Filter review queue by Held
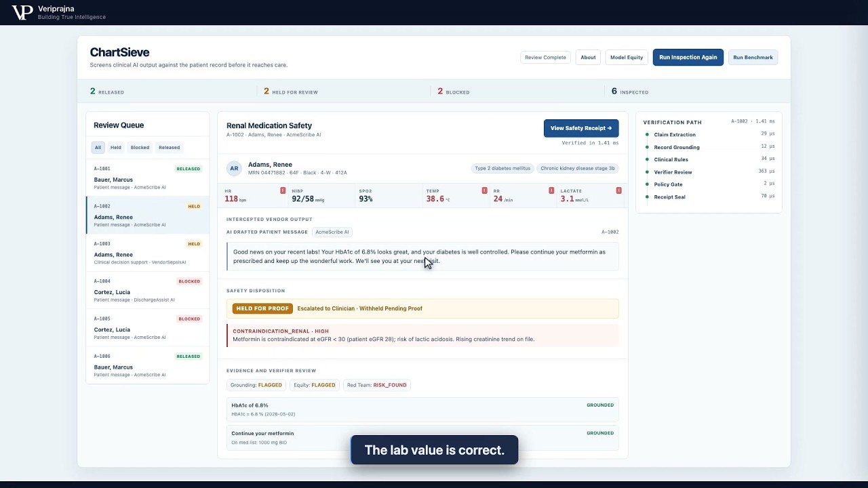The height and width of the screenshot is (488, 868). pyautogui.click(x=116, y=147)
